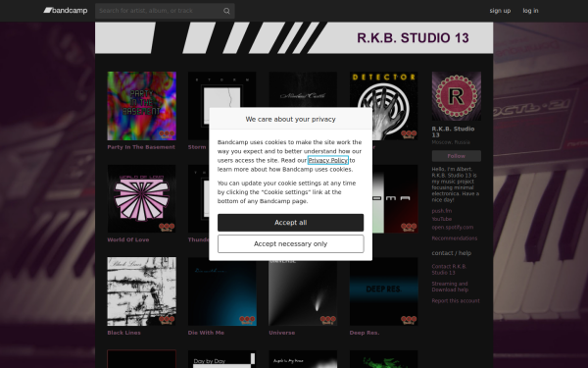Click the Black Lines title link
Image resolution: width=588 pixels, height=368 pixels.
tap(123, 333)
